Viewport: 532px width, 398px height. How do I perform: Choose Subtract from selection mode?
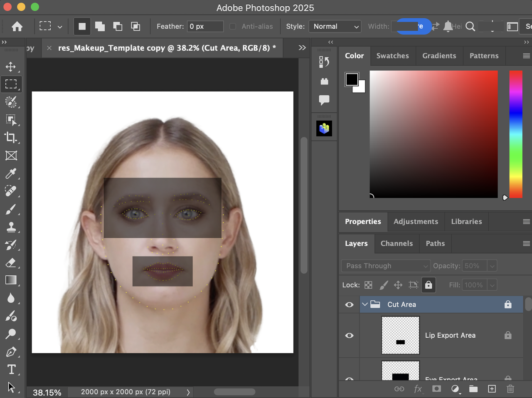(x=118, y=27)
